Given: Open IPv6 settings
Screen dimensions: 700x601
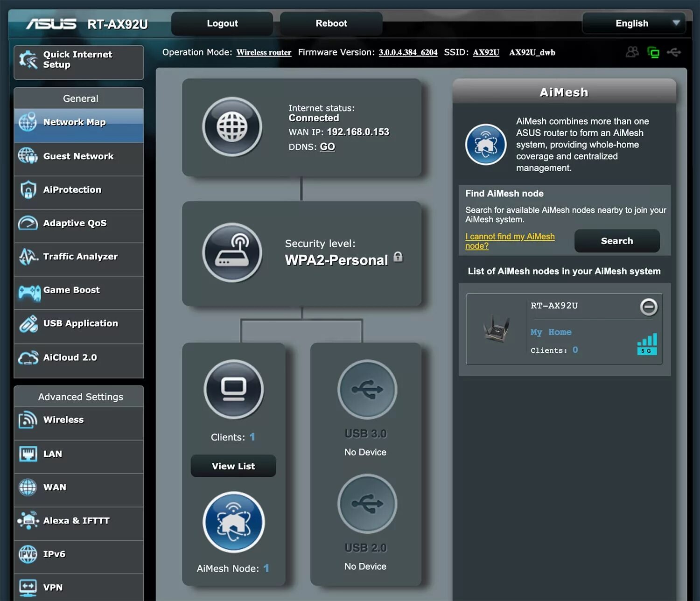Looking at the screenshot, I should (x=79, y=557).
